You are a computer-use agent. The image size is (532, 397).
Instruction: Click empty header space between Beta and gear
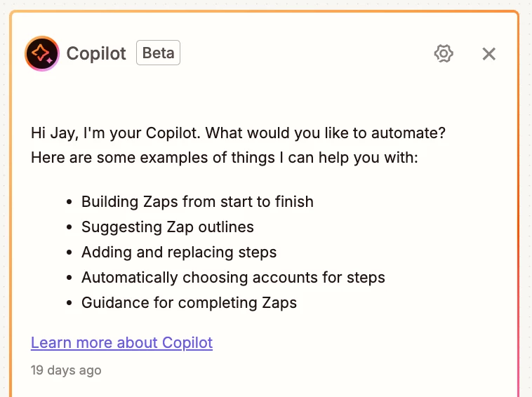(305, 53)
